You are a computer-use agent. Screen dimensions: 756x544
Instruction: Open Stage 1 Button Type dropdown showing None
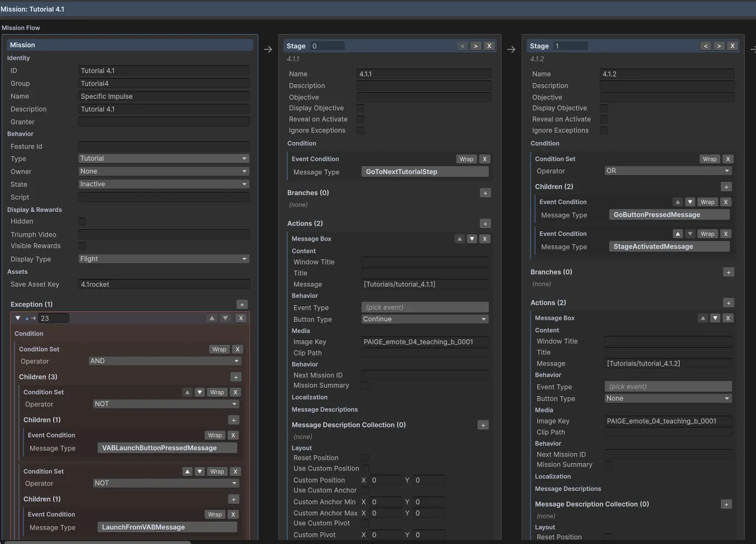(668, 398)
